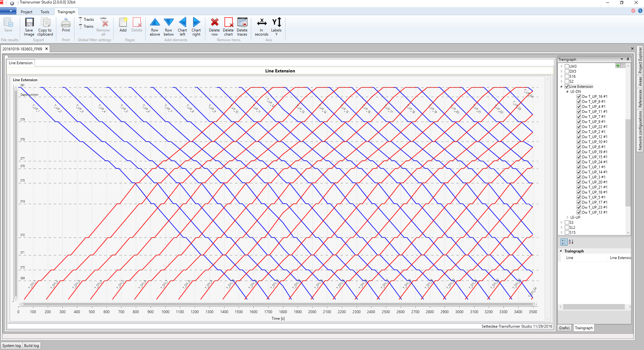Expand the S3 tree node
The height and width of the screenshot is (350, 644).
tap(562, 223)
